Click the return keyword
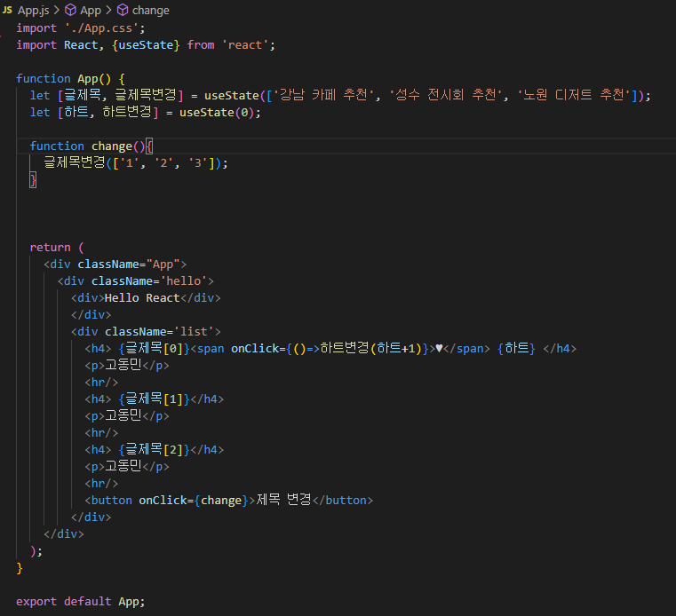 (50, 248)
